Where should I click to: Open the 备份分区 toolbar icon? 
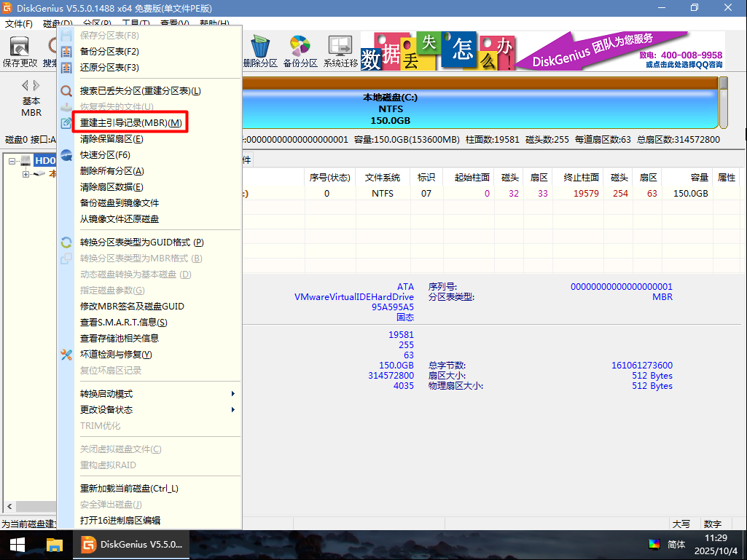(x=300, y=46)
